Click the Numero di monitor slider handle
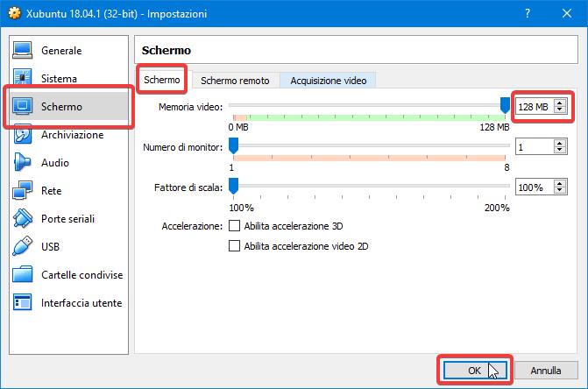Screen dimensions: 588x389 233,145
